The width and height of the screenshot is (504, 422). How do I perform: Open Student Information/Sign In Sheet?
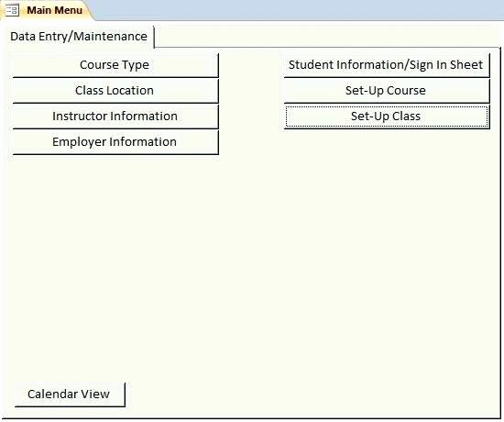point(387,65)
